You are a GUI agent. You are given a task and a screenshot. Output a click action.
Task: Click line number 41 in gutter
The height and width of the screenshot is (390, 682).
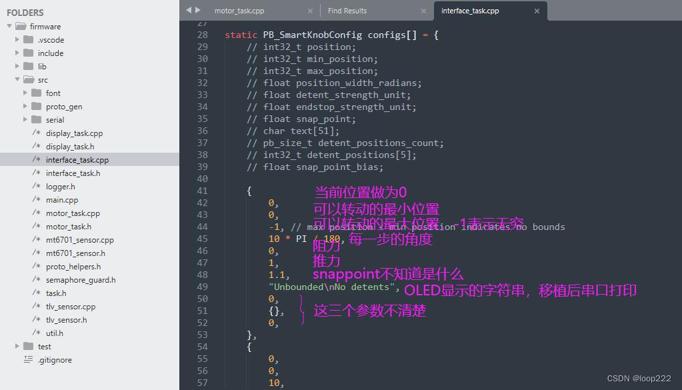pos(202,191)
